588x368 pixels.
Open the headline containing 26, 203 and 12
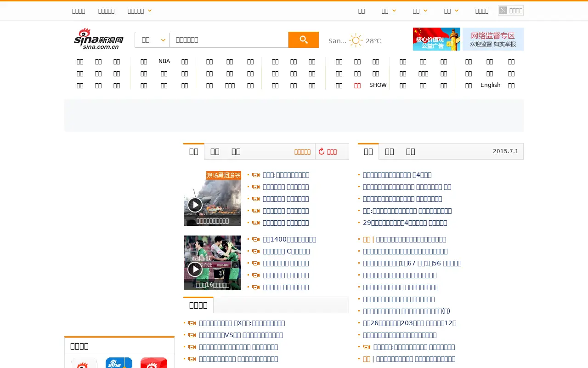click(409, 323)
